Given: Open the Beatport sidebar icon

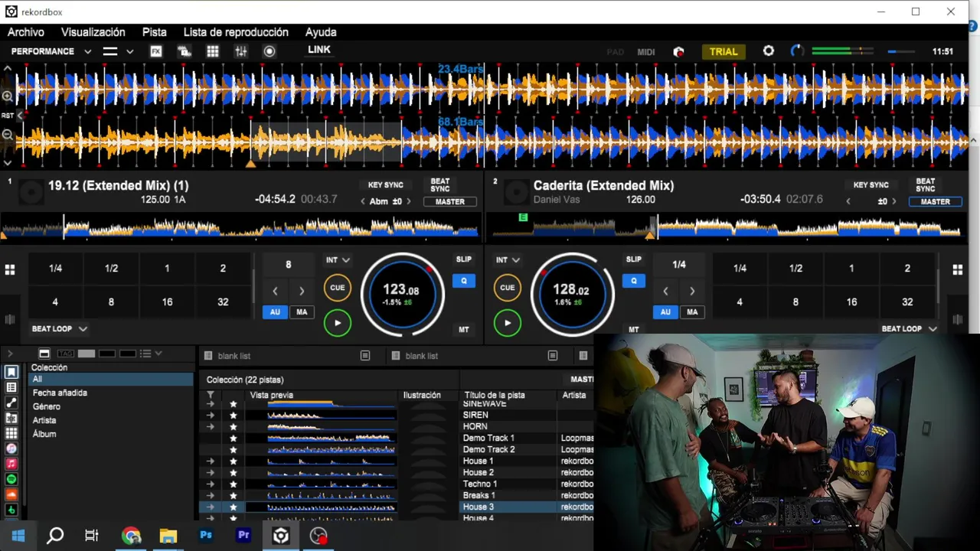Looking at the screenshot, I should tap(11, 510).
